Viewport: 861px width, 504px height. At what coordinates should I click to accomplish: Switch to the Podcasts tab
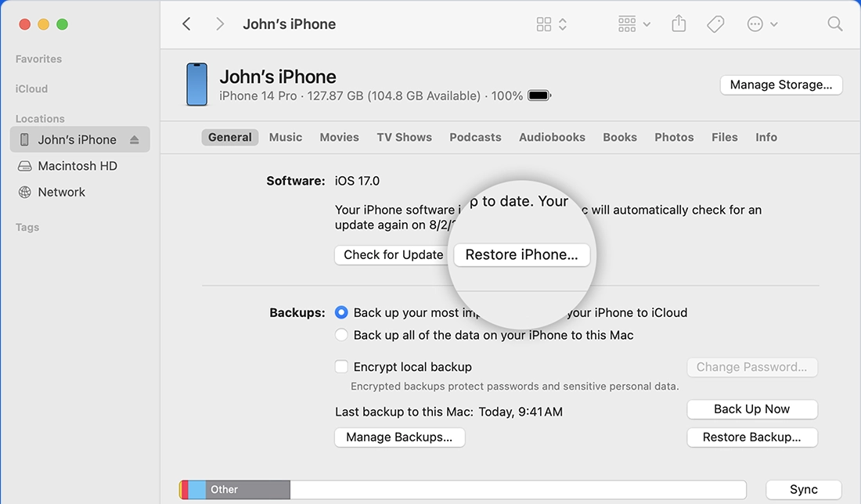tap(475, 137)
